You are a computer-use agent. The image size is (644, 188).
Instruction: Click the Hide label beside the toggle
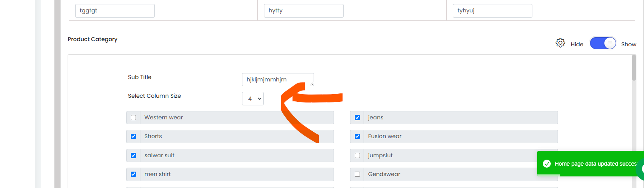577,44
